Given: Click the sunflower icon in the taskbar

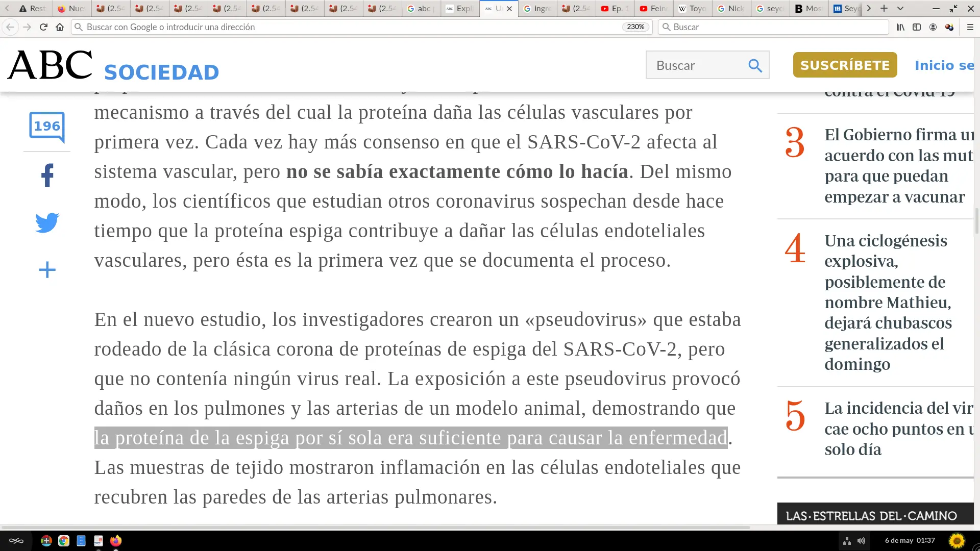Looking at the screenshot, I should click(x=957, y=541).
